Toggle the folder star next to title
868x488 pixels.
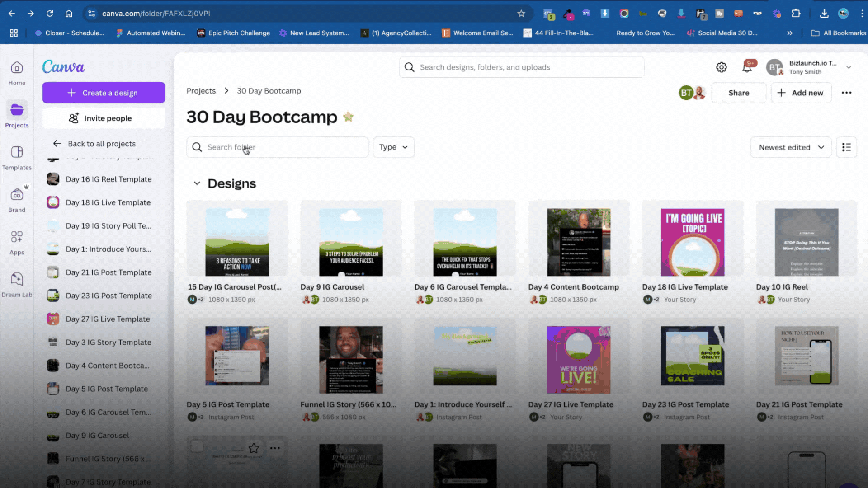348,117
